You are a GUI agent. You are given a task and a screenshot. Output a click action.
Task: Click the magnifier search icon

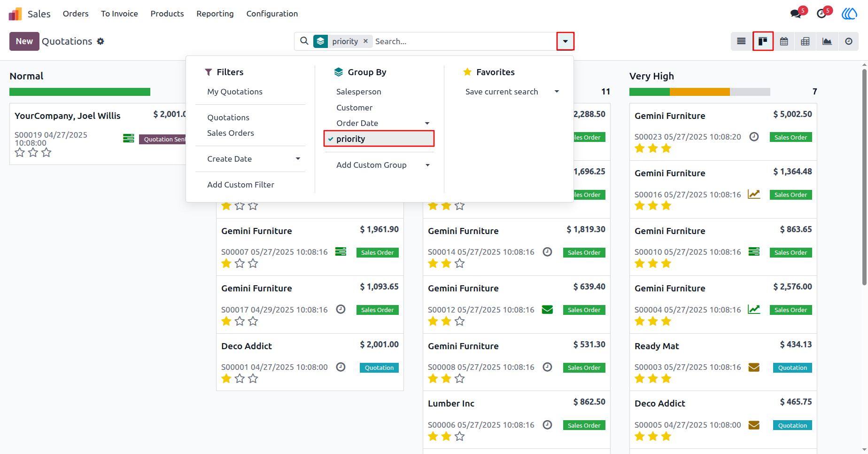pyautogui.click(x=304, y=41)
